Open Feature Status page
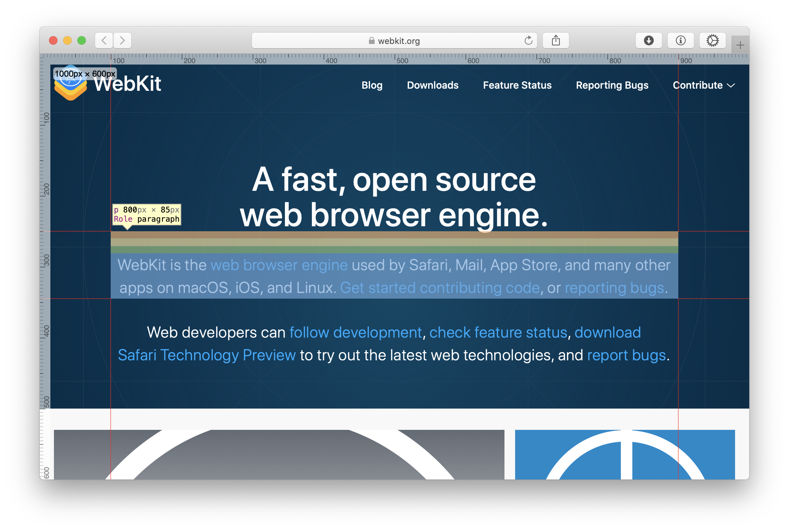Viewport: 789px width, 532px height. pos(517,85)
